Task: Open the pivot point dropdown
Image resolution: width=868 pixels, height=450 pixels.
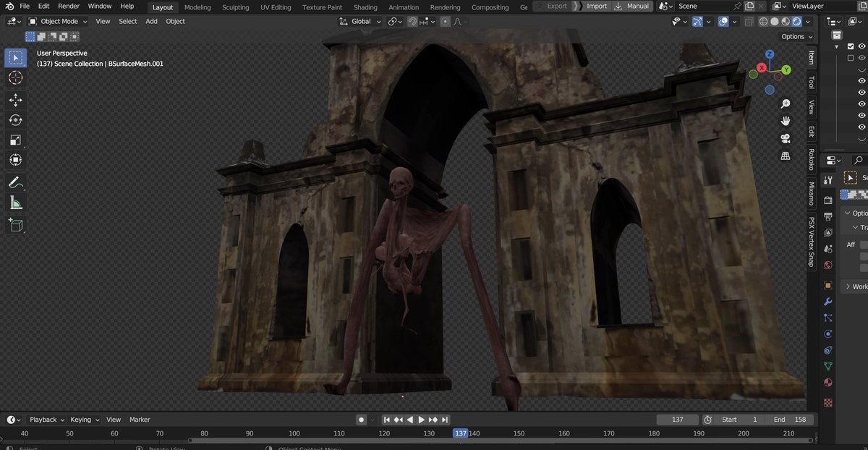Action: (x=395, y=21)
